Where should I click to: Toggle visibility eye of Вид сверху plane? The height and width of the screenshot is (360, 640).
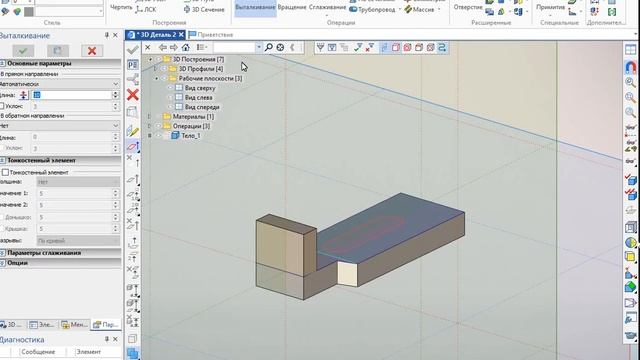point(171,88)
